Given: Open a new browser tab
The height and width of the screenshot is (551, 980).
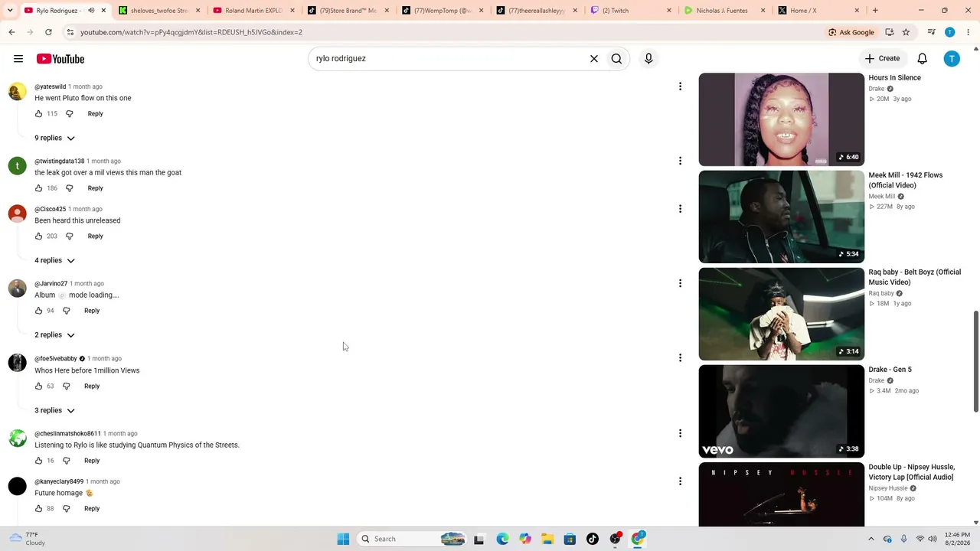Looking at the screenshot, I should pos(875,11).
